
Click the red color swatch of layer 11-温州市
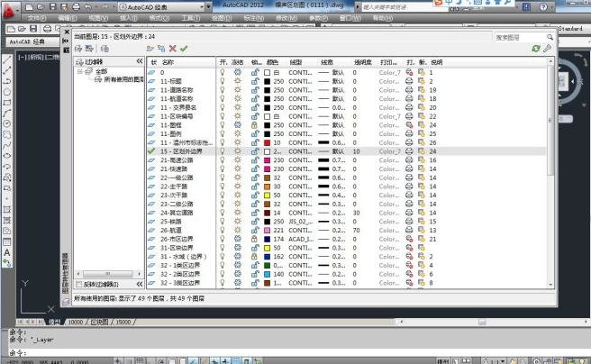[268, 142]
